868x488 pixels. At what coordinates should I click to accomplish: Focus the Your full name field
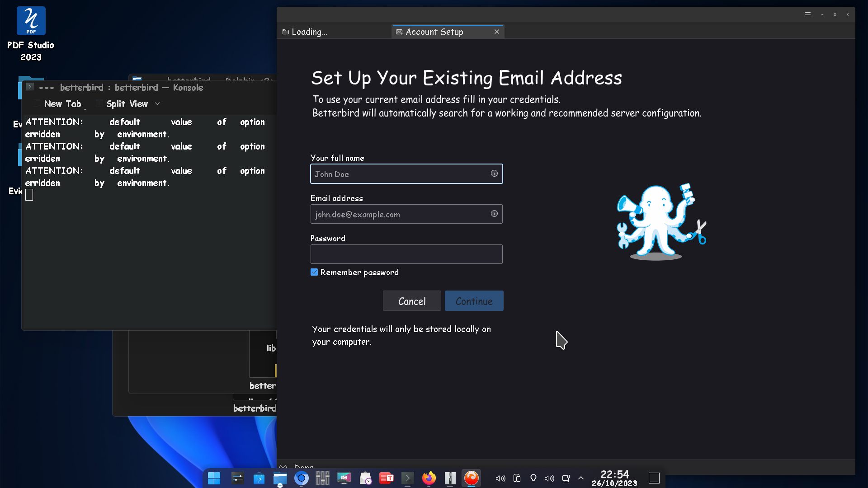pyautogui.click(x=406, y=174)
